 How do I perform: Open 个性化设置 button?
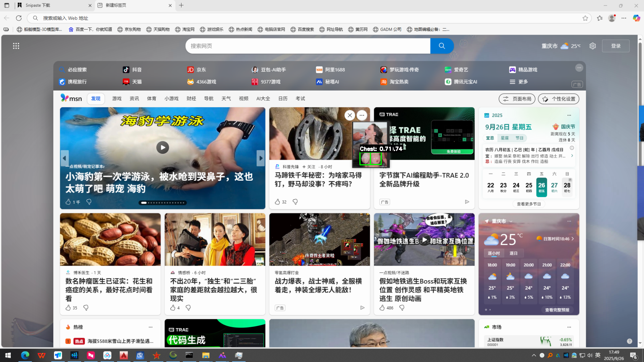[558, 99]
